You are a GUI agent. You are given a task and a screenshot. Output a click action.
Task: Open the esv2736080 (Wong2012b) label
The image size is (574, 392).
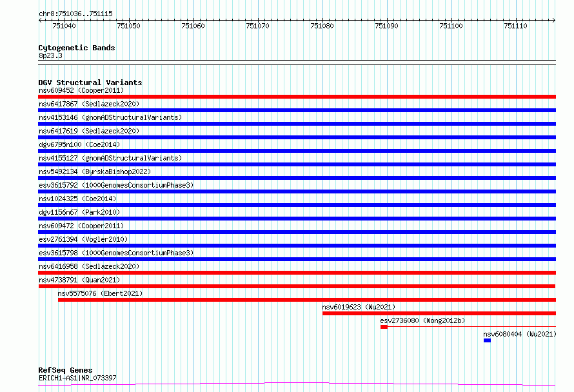tap(422, 320)
